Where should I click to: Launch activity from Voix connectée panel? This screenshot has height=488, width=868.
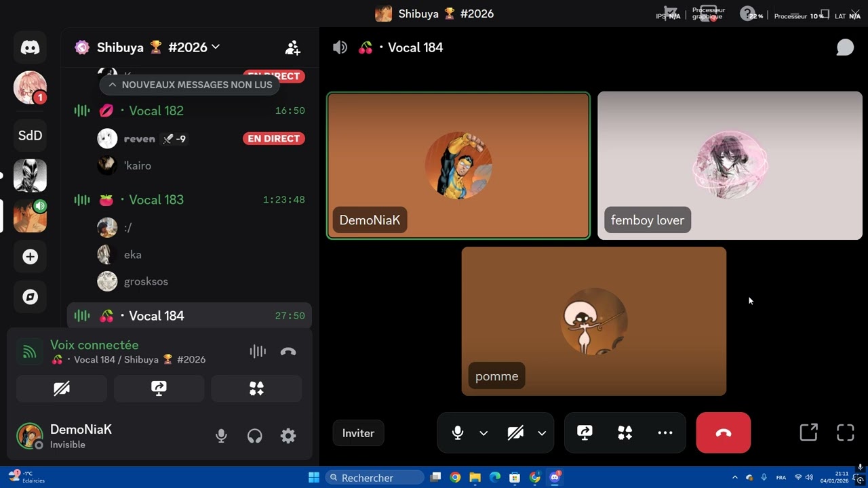(256, 388)
